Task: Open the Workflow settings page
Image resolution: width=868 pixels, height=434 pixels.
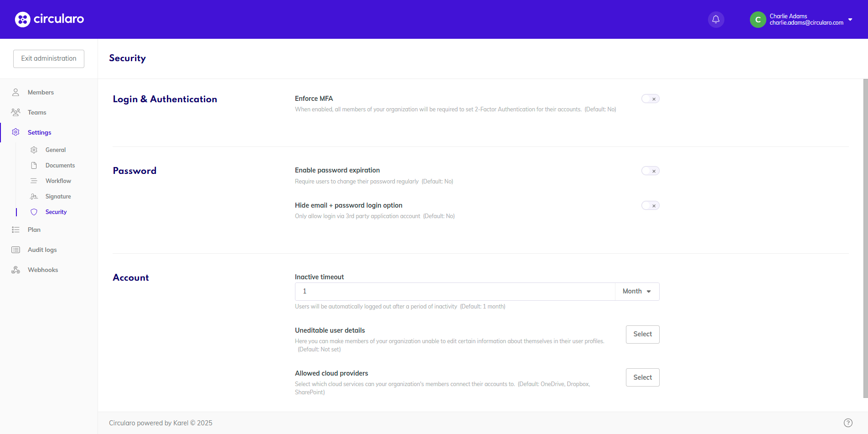Action: point(58,181)
